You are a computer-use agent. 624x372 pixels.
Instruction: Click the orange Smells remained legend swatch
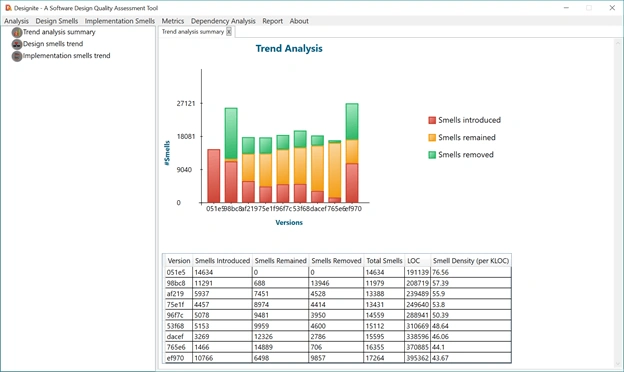[432, 138]
